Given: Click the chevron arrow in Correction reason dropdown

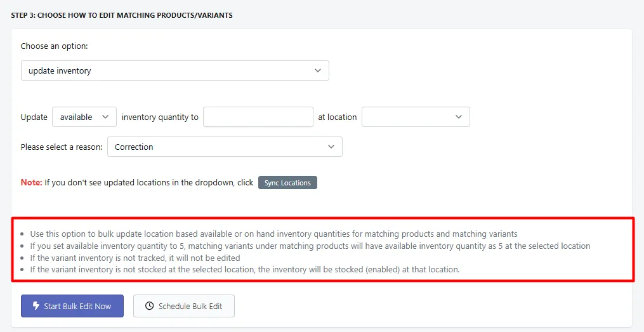Looking at the screenshot, I should [331, 147].
